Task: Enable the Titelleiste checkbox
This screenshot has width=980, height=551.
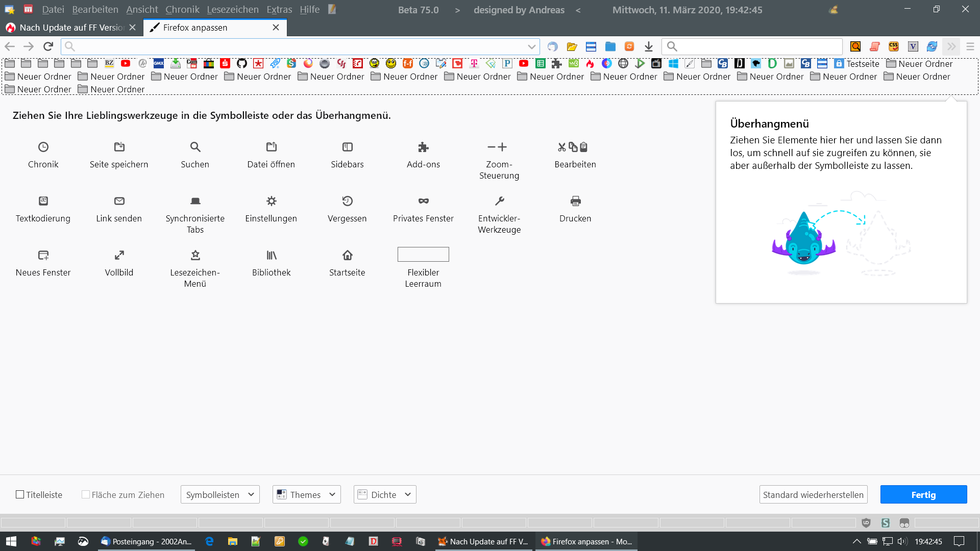Action: [x=20, y=494]
